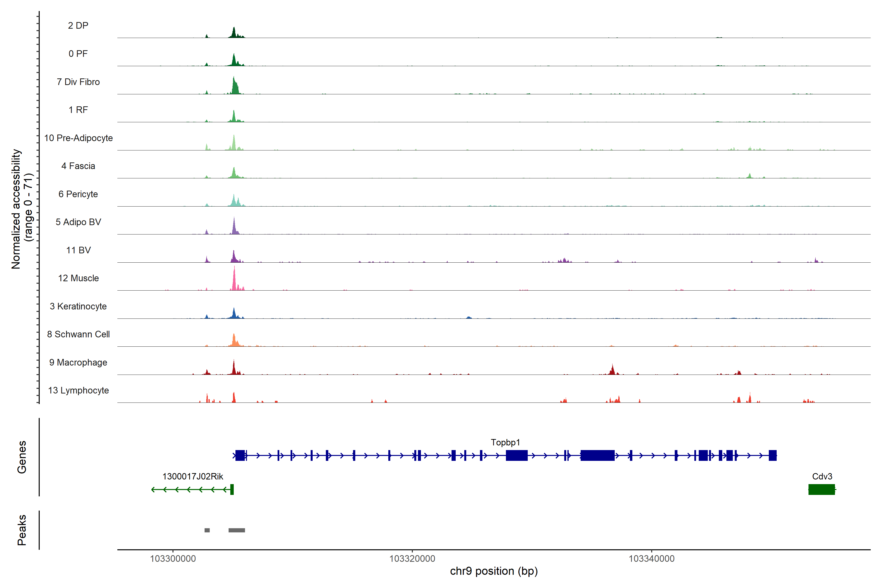
Task: Click the 103300000 axis tick label
Action: [173, 558]
